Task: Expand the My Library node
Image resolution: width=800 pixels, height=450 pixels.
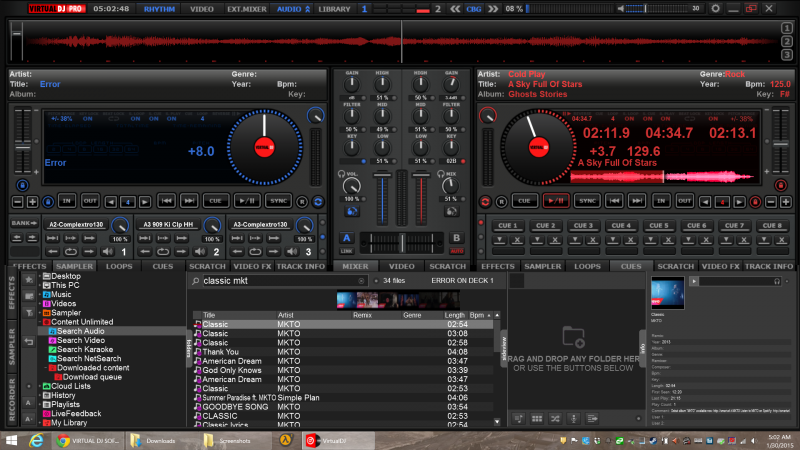Action: click(x=40, y=423)
